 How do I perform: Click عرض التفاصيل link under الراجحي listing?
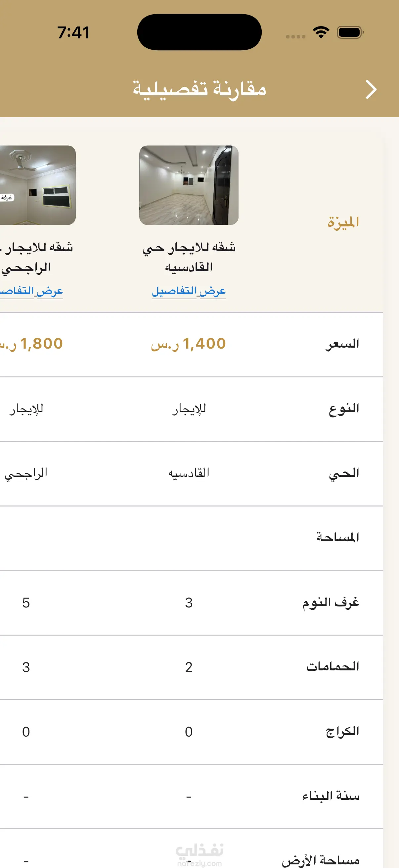[x=31, y=291]
